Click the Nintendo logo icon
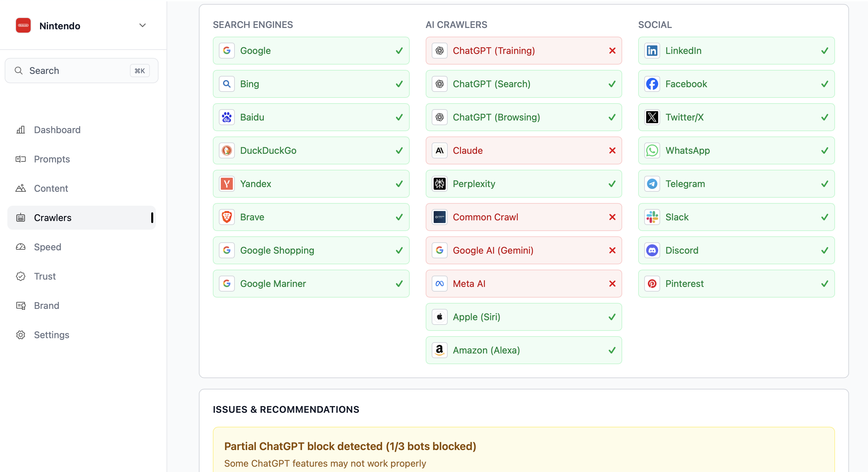 click(23, 25)
